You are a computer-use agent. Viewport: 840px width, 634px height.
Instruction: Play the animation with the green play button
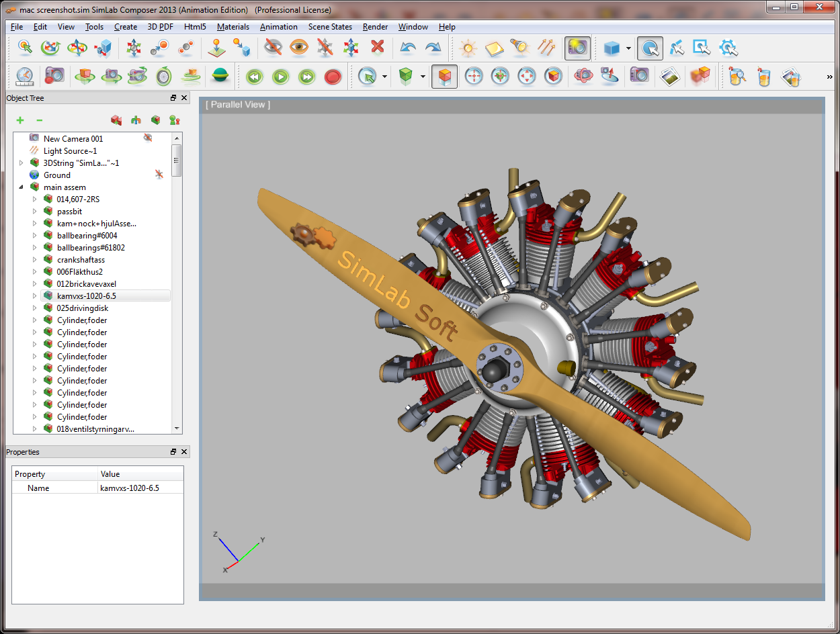coord(280,77)
